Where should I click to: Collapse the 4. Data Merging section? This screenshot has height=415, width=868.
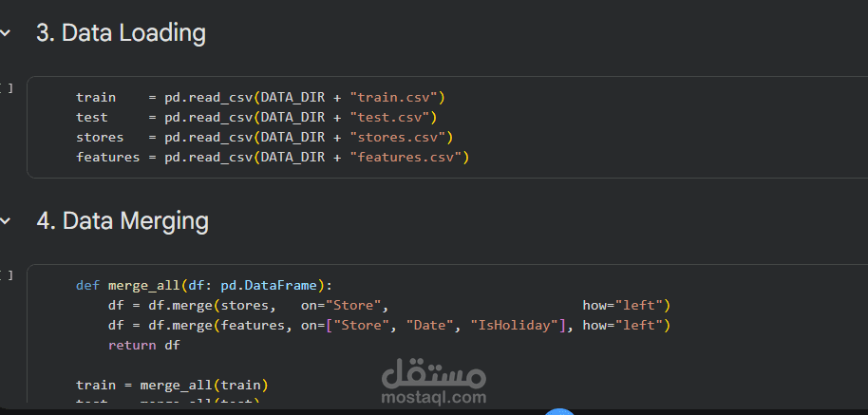click(x=5, y=221)
